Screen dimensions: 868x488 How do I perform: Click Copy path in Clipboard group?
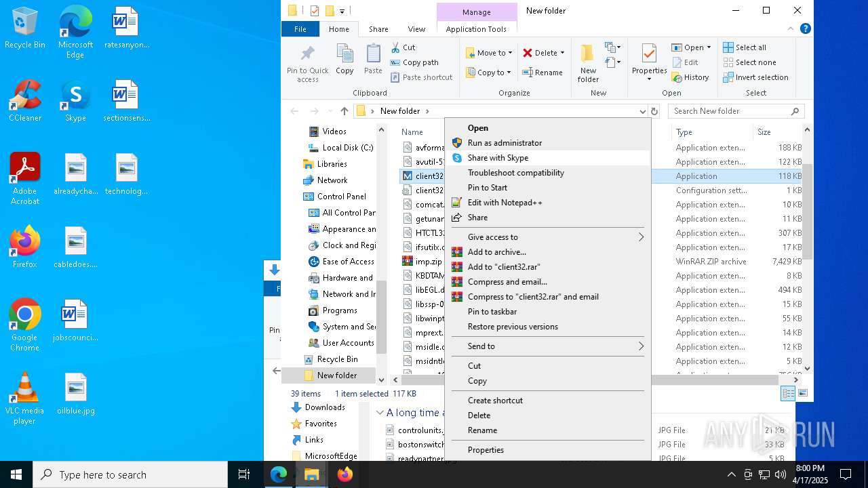(414, 62)
